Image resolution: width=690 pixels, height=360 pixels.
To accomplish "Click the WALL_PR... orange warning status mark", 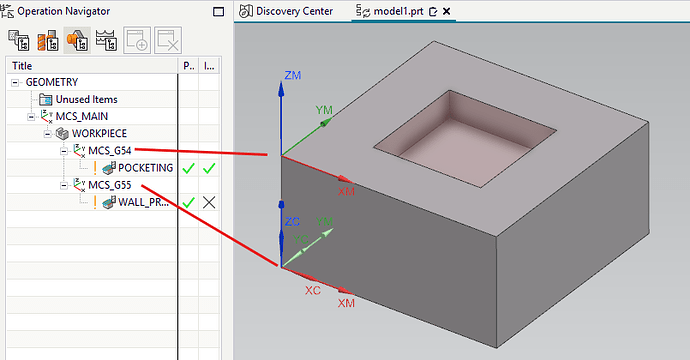I will 95,202.
